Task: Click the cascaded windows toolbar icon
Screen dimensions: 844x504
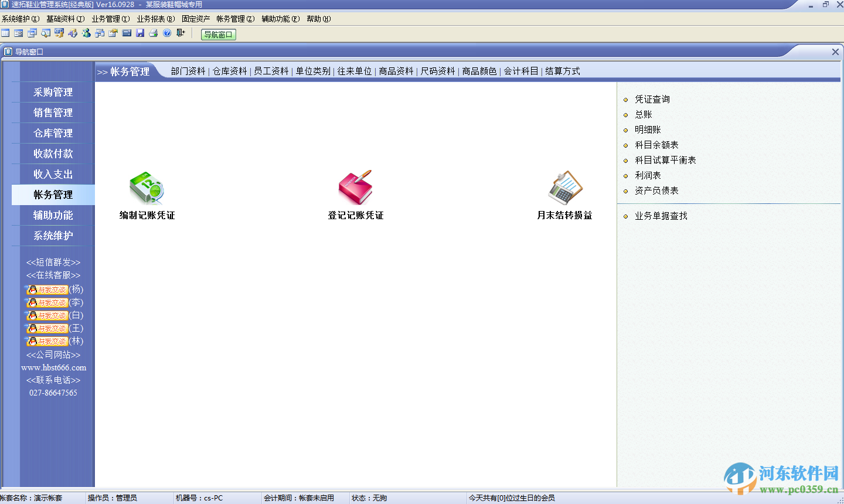Action: coord(32,33)
